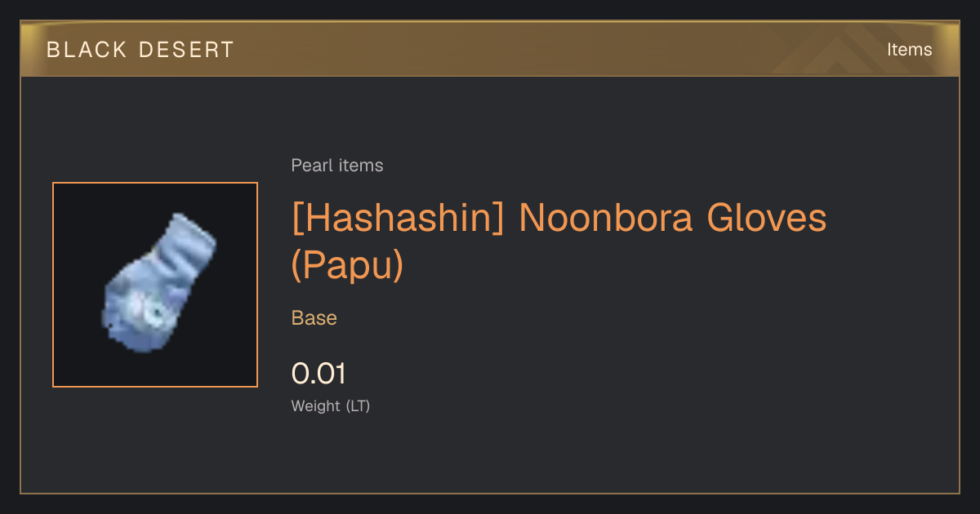Click the gold header banner

click(x=490, y=50)
